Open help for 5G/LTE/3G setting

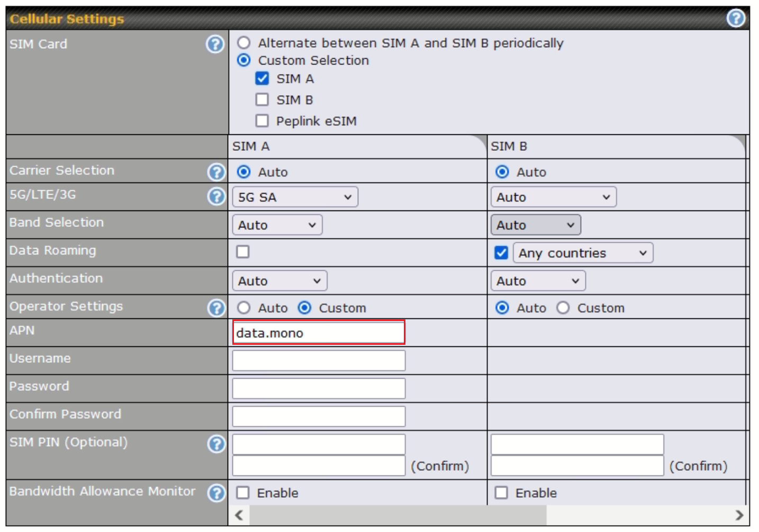point(216,197)
